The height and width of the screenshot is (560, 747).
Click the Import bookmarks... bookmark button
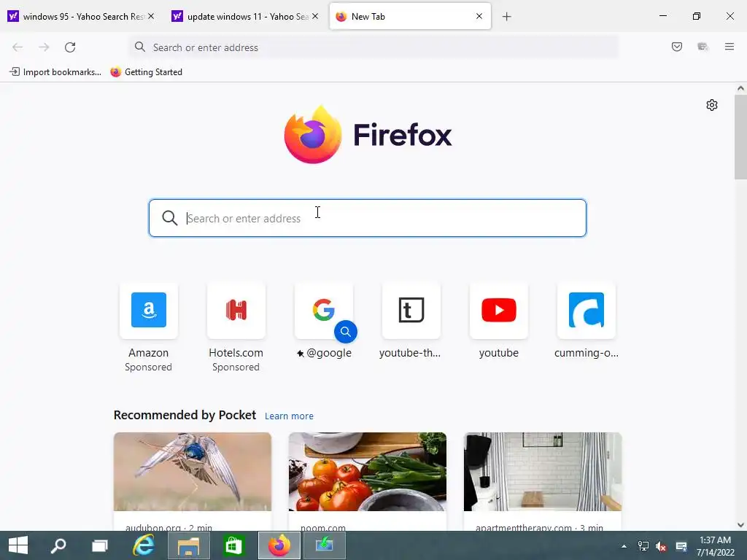(x=55, y=72)
